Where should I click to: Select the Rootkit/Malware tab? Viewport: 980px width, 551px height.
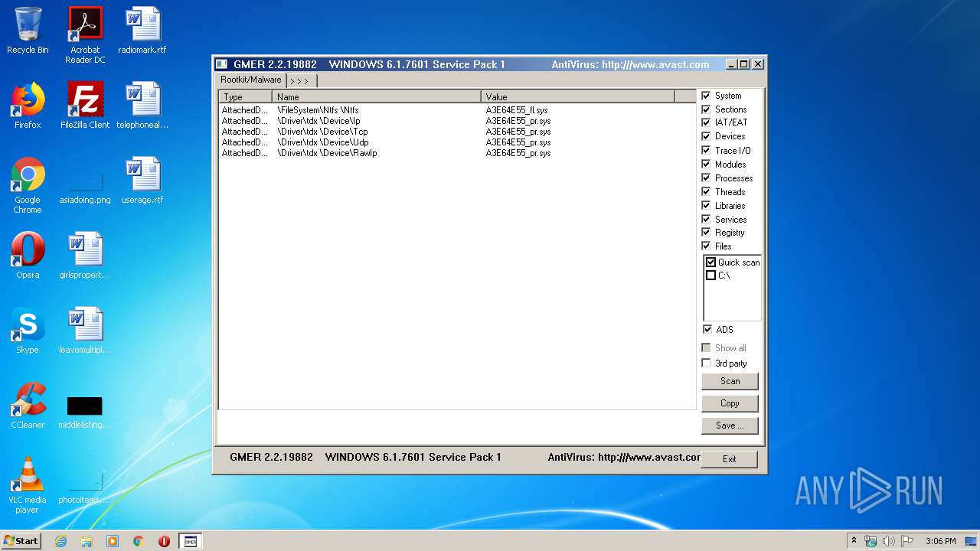251,80
